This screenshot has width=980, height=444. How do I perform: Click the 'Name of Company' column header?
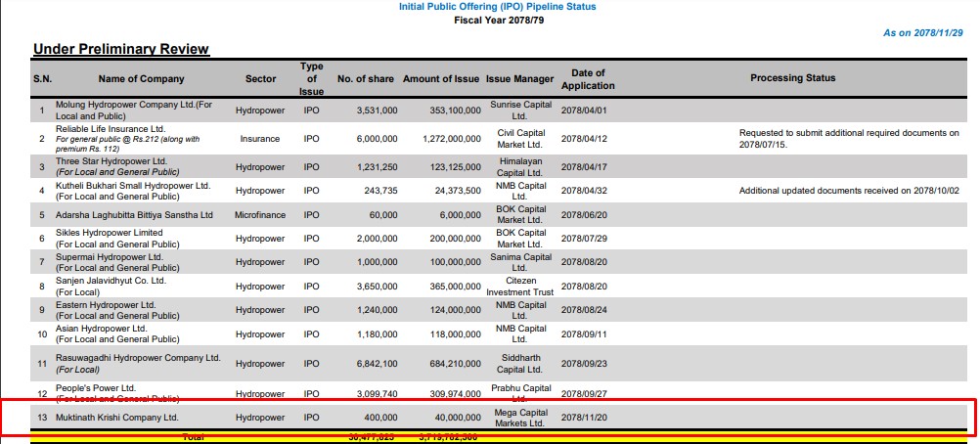141,78
